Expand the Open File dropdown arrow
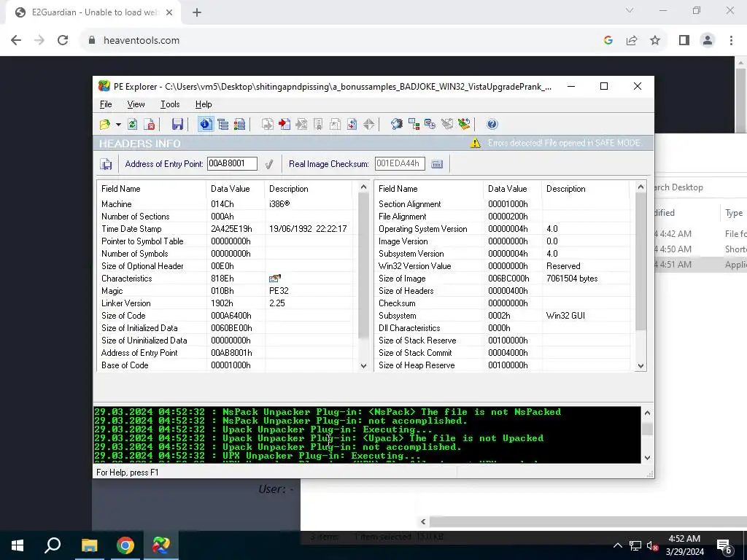This screenshot has width=747, height=560. tap(118, 124)
